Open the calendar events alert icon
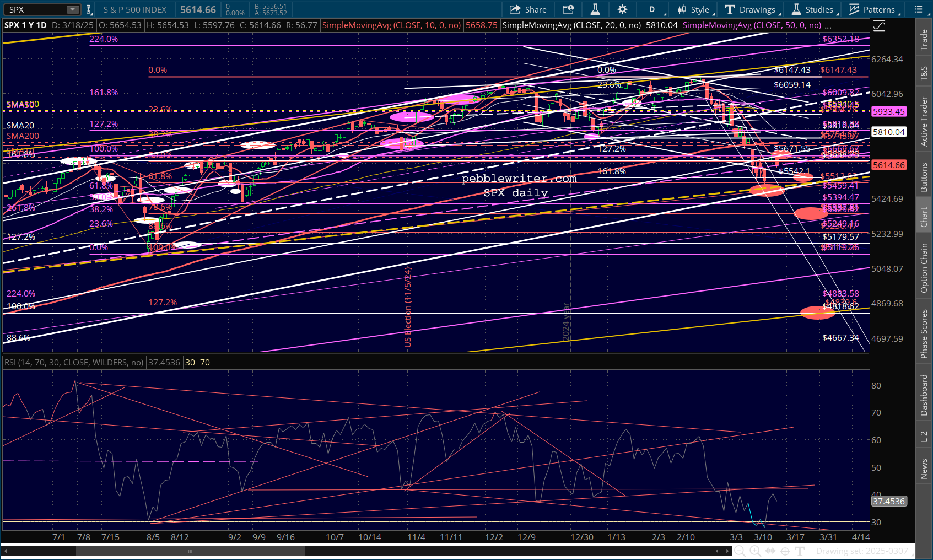933x560 pixels. point(568,9)
